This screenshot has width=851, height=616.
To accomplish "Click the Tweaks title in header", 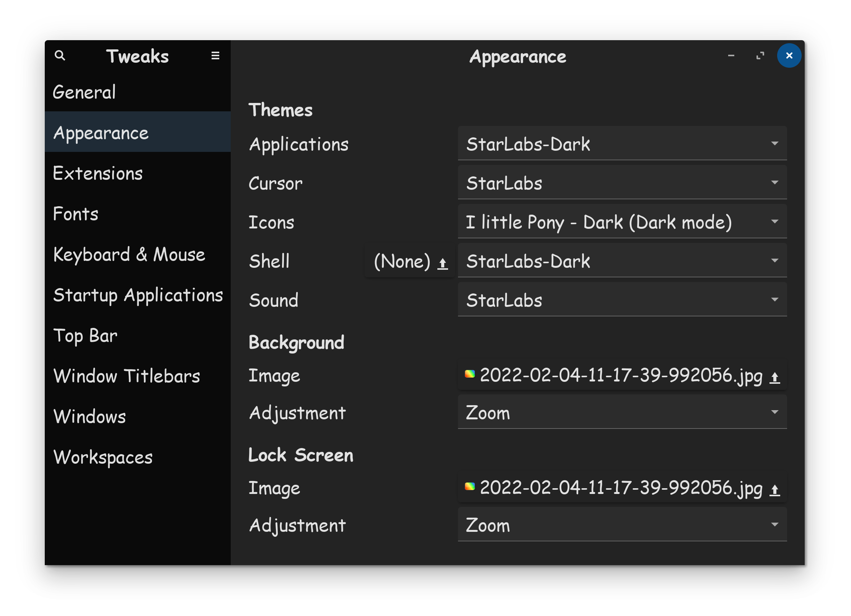I will pyautogui.click(x=137, y=56).
